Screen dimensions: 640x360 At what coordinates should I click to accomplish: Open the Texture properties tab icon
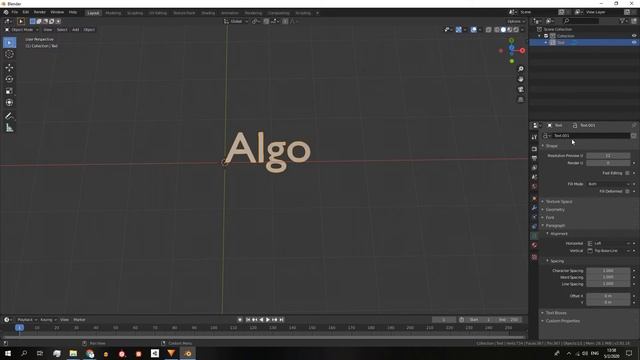534,257
